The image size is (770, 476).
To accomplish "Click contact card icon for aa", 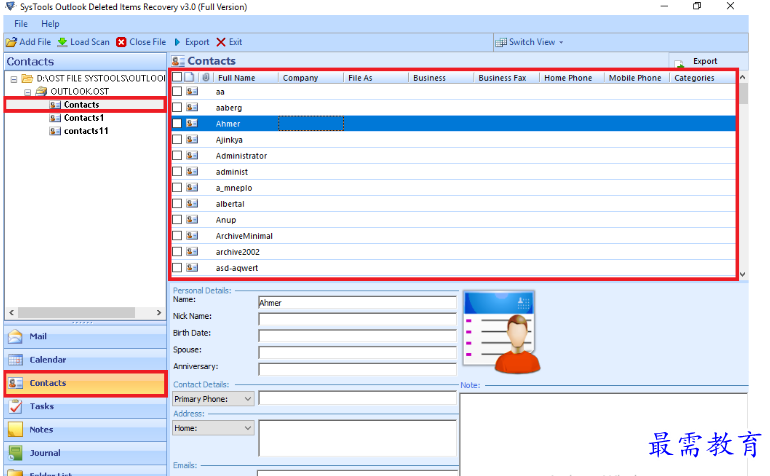I will [x=192, y=91].
